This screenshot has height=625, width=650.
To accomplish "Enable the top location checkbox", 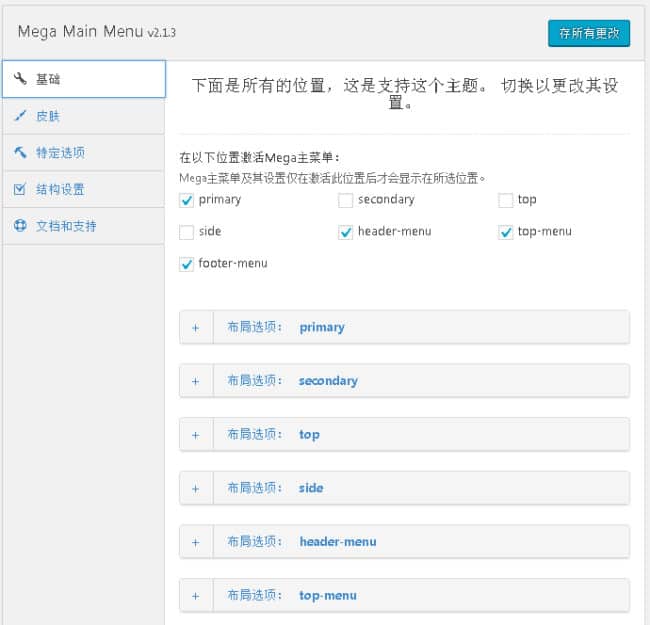I will [x=505, y=201].
